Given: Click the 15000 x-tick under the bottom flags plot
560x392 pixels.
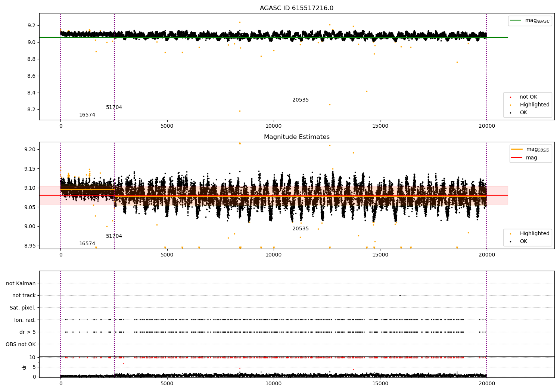Looking at the screenshot, I should [380, 384].
